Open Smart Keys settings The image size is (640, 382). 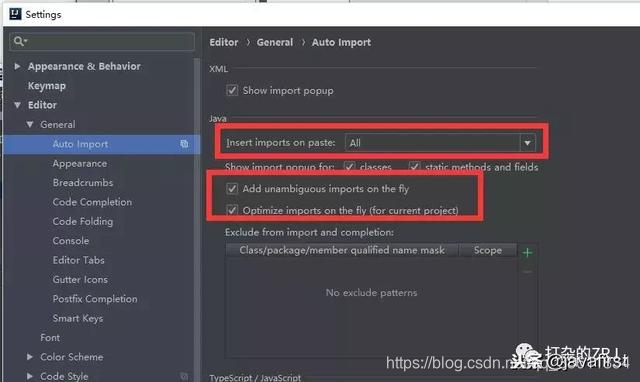point(78,318)
